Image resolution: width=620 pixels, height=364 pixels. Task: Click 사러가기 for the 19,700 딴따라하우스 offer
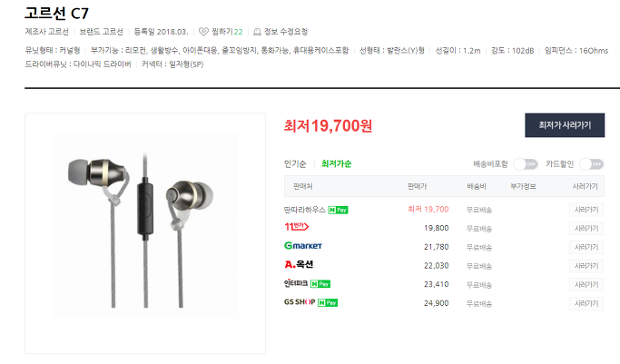586,210
